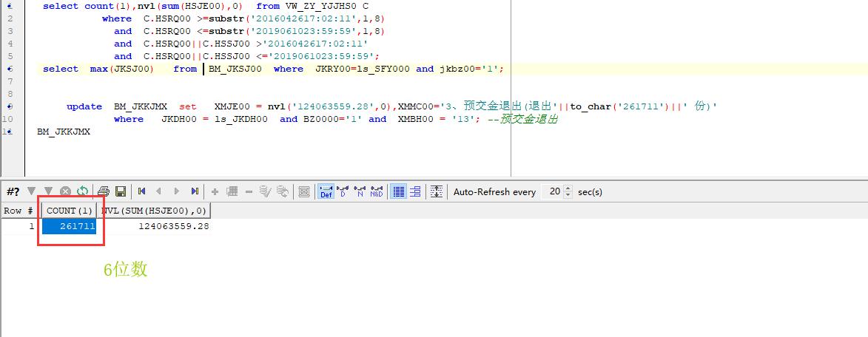Click the 'update' keyword in editor

(84, 106)
